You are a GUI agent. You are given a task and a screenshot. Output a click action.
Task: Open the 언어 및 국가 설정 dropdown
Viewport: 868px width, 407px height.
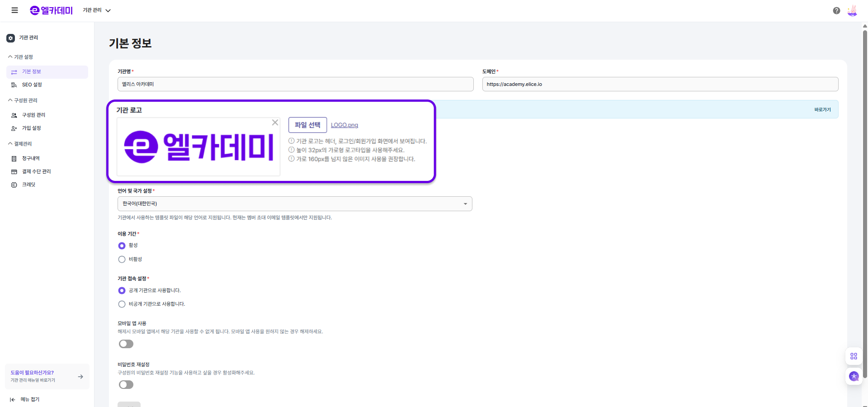pyautogui.click(x=295, y=204)
